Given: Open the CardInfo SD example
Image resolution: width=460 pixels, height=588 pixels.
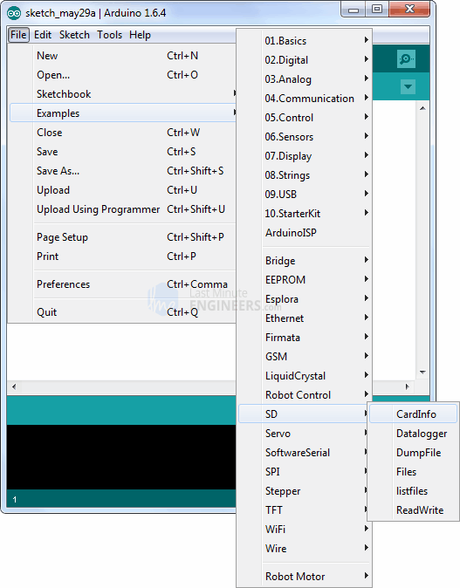Looking at the screenshot, I should click(x=413, y=414).
